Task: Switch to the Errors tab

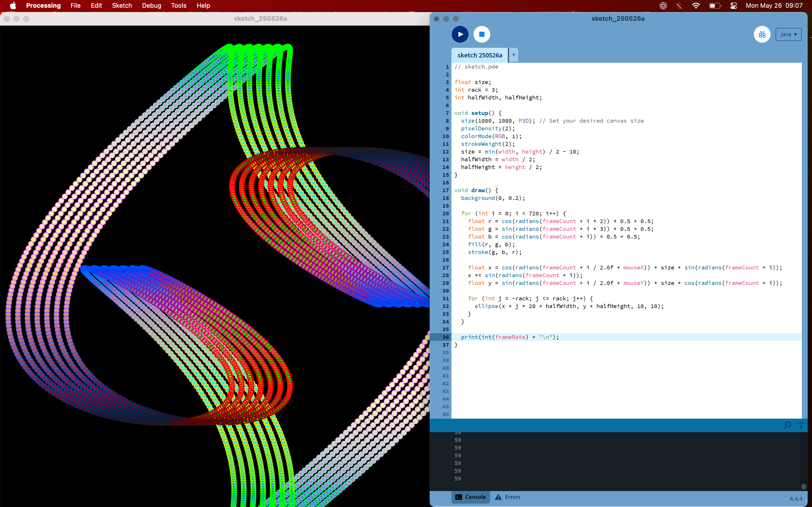Action: 508,497
